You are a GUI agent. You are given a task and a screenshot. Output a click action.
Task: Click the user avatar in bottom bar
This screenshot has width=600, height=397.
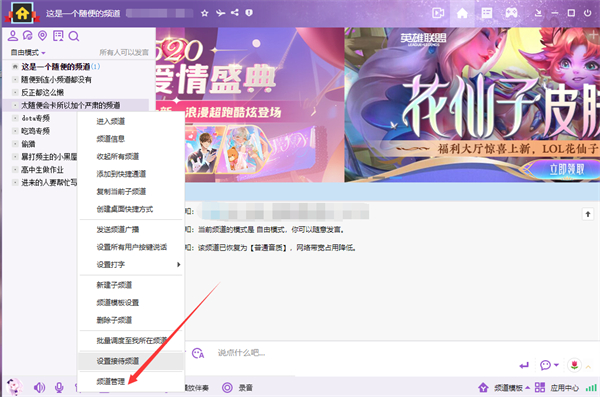click(15, 387)
